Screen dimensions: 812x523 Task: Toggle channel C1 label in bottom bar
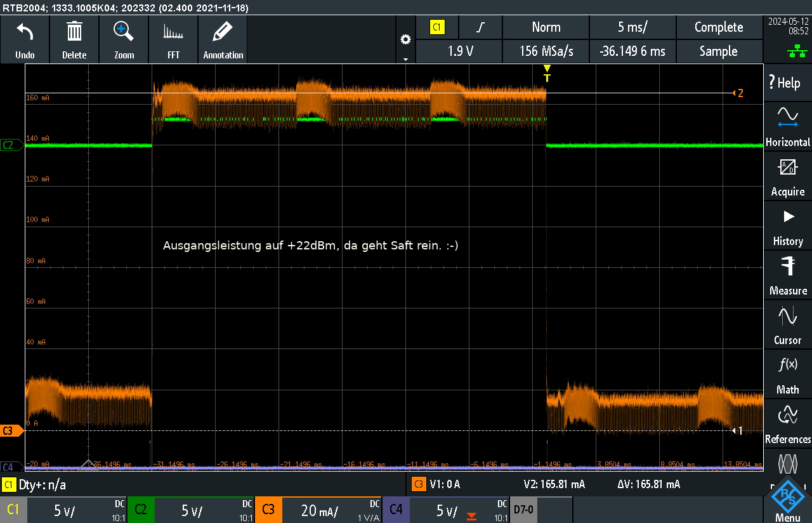(x=13, y=510)
